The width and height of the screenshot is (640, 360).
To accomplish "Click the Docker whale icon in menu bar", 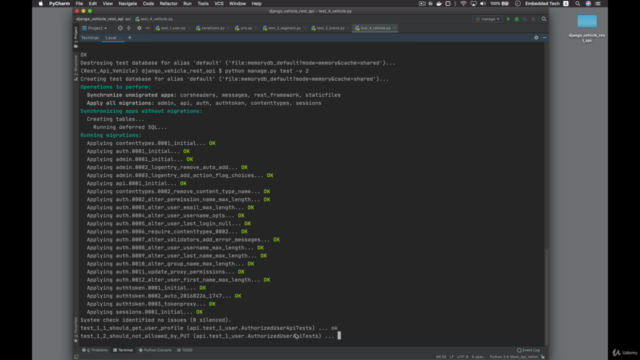I will [x=439, y=4].
